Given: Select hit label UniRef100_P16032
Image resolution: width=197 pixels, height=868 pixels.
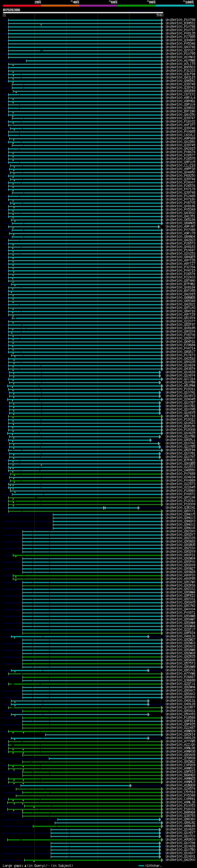Looking at the screenshot, I should click(x=180, y=121).
